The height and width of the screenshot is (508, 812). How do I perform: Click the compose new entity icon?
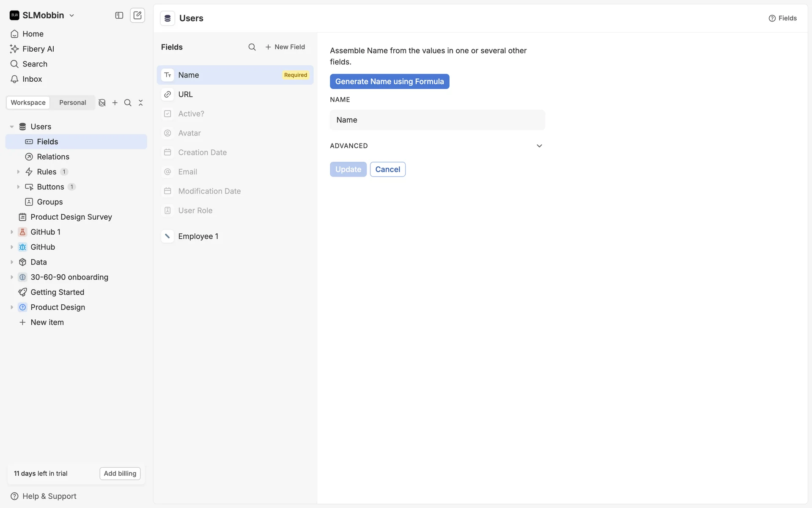(137, 15)
